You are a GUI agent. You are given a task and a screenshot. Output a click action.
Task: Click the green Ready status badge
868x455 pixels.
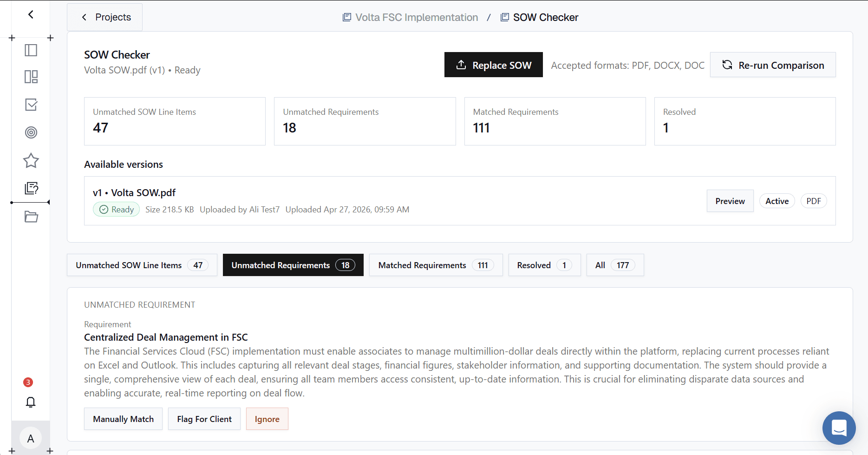click(116, 209)
